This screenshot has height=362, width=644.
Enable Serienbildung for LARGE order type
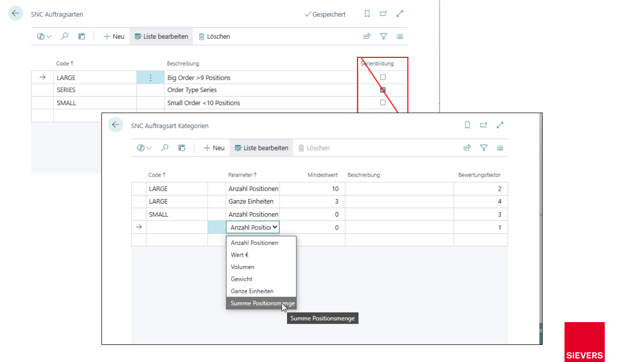pyautogui.click(x=383, y=77)
